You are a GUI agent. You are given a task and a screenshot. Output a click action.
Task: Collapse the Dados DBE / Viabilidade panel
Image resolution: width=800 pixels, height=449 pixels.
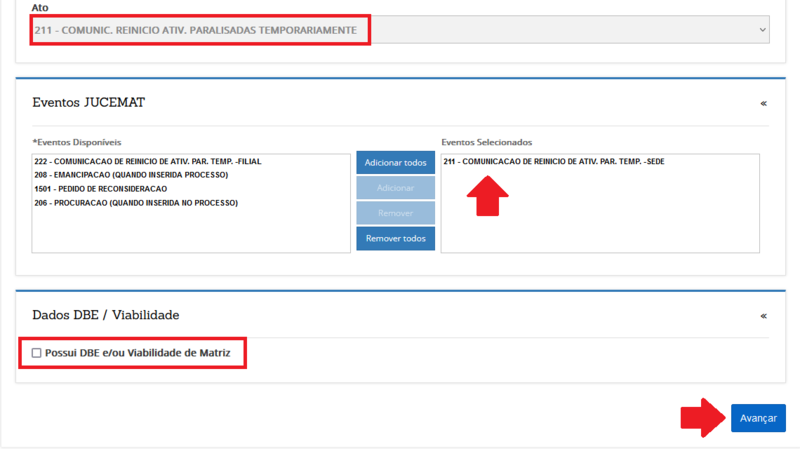coord(763,316)
